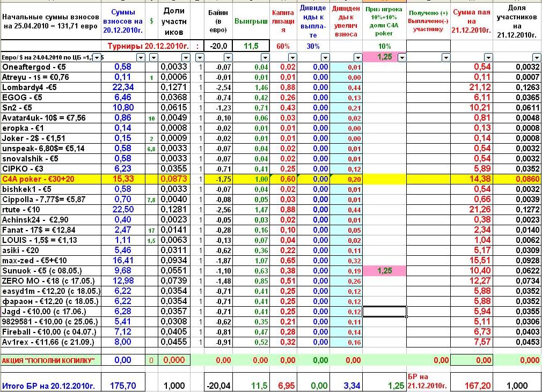Image resolution: width=542 pixels, height=392 pixels.
Task: Select header cell Суммы взносов на 20.12.2010г.
Action: click(x=123, y=21)
